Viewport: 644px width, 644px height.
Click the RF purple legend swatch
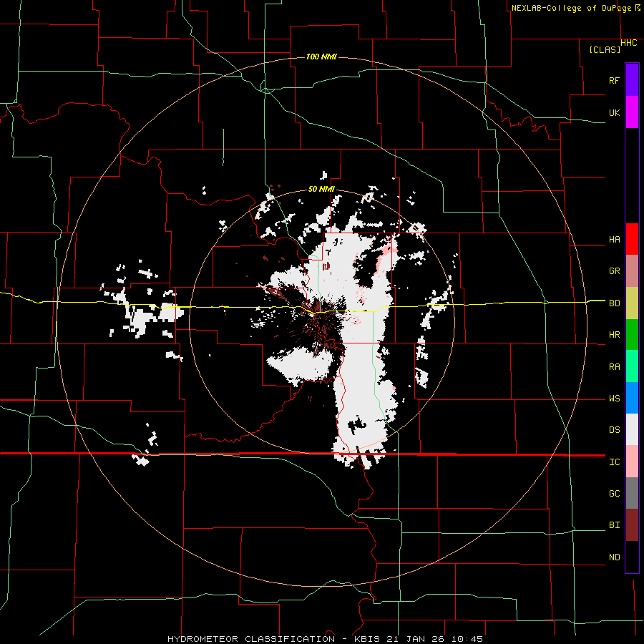coord(632,79)
